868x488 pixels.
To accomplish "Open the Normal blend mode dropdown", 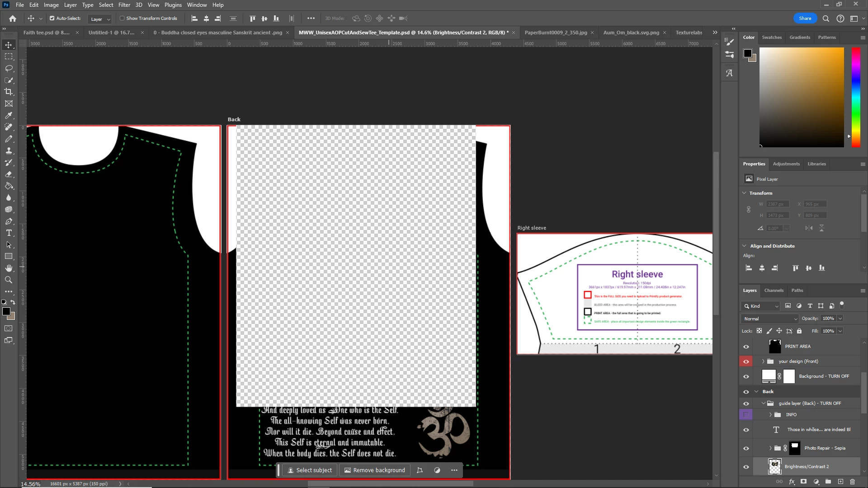I will (770, 319).
